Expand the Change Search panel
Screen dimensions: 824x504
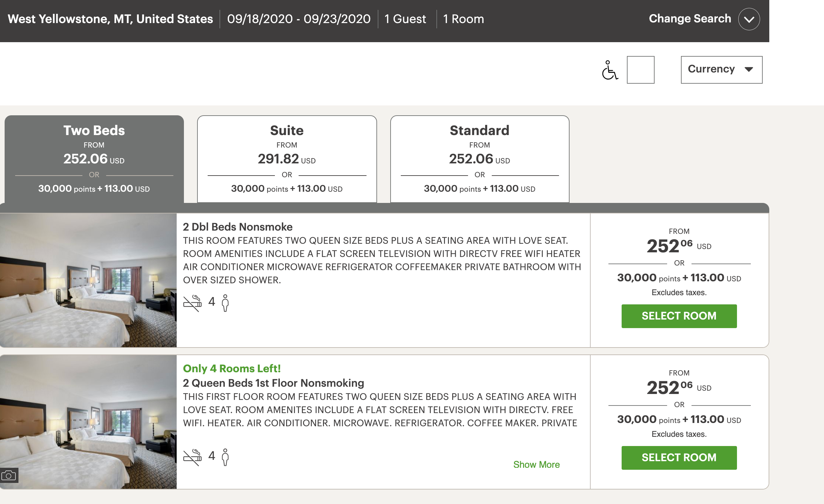click(690, 19)
